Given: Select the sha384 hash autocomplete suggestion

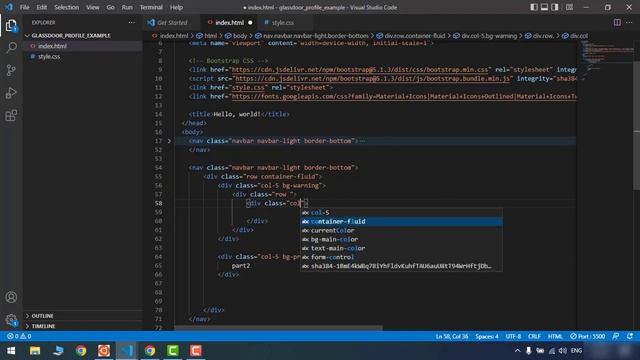Looking at the screenshot, I should click(402, 266).
